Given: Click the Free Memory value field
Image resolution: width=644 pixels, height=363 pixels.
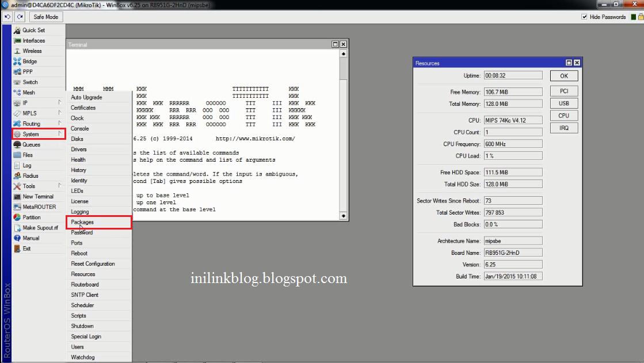Looking at the screenshot, I should click(x=513, y=92).
